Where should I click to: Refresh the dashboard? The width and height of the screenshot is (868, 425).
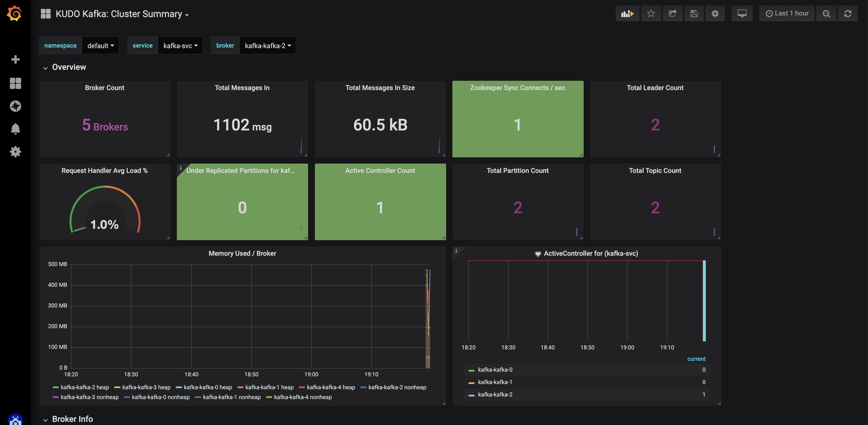click(x=848, y=13)
